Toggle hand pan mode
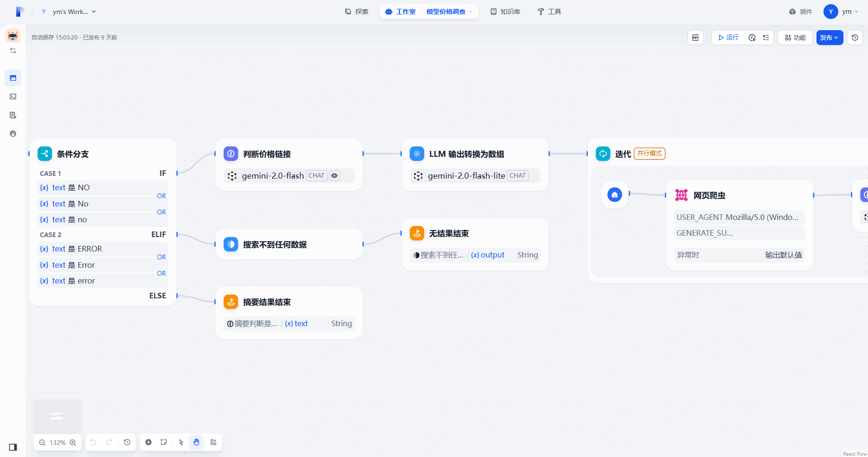Screen dimensions: 868x457 pyautogui.click(x=196, y=442)
